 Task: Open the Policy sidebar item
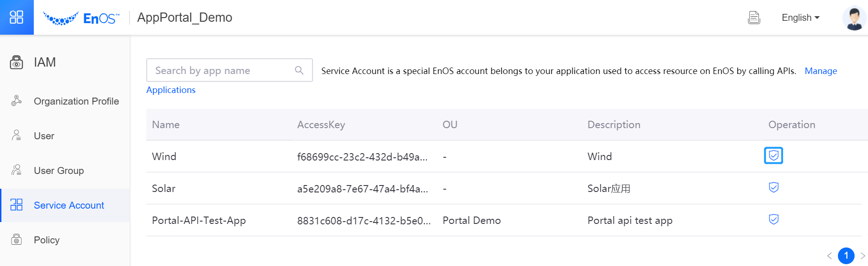(x=47, y=240)
